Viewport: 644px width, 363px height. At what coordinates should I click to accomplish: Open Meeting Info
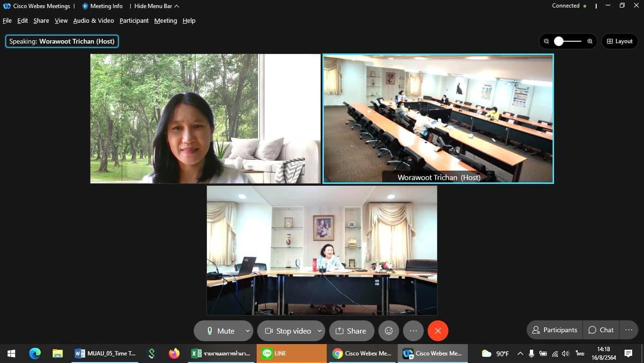102,6
